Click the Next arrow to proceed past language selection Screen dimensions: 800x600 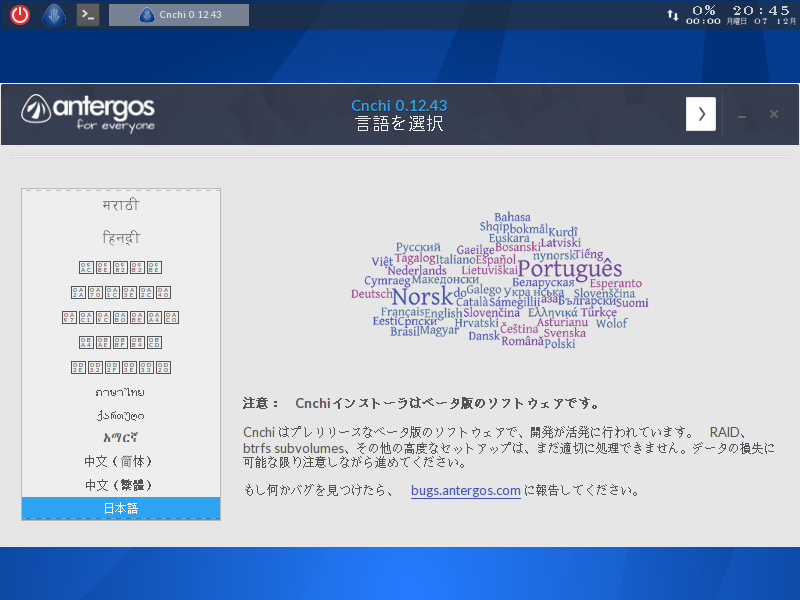700,114
